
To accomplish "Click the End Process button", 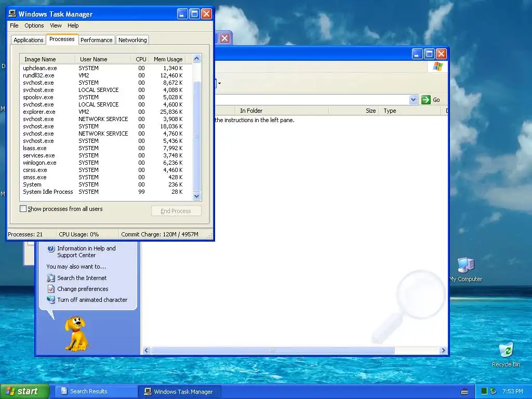I will [x=176, y=211].
